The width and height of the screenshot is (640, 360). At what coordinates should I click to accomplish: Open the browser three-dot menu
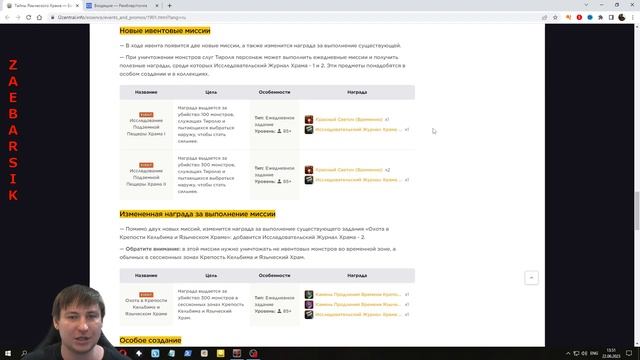point(633,18)
